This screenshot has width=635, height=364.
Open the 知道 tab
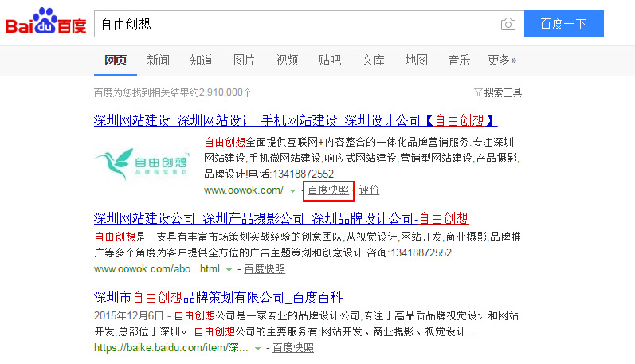(x=202, y=61)
